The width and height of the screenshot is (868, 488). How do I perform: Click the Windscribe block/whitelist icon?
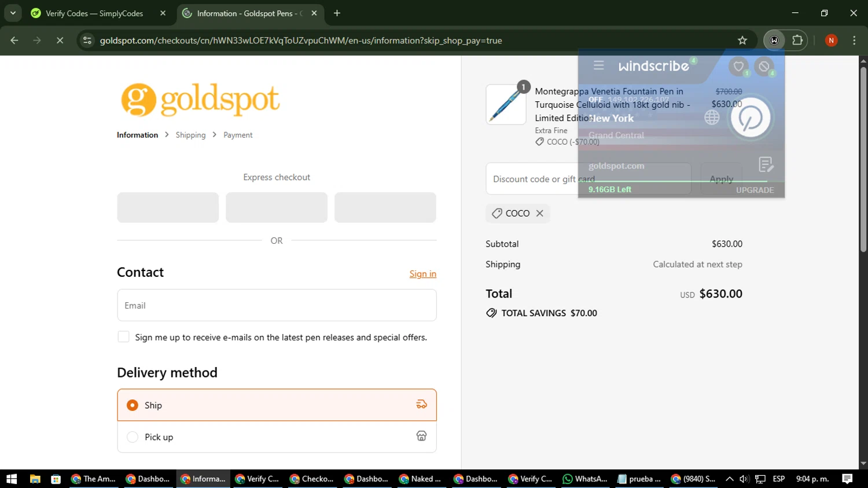[764, 67]
